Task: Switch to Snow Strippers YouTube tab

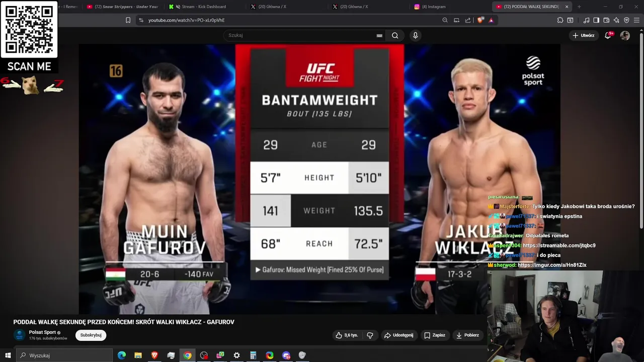Action: point(122,7)
